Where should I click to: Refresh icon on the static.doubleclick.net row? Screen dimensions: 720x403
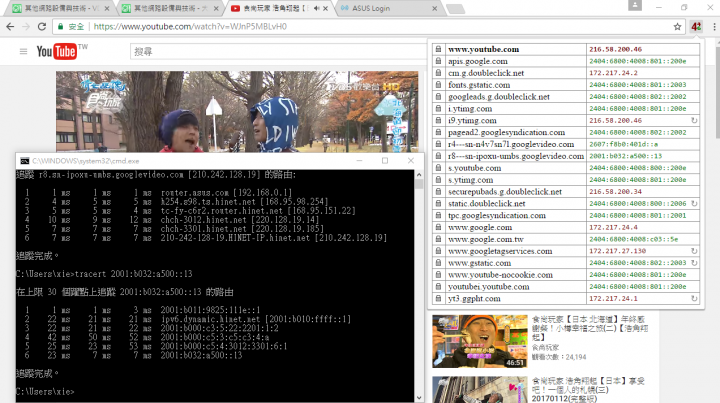coord(694,203)
